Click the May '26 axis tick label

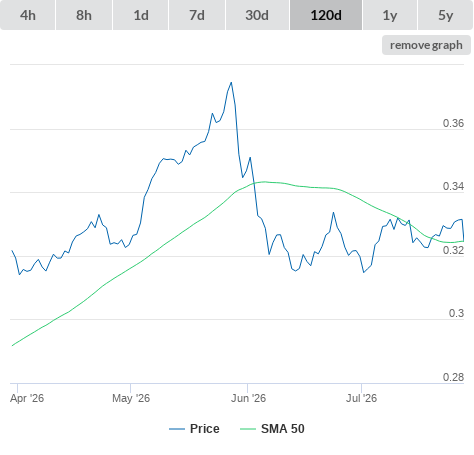click(x=131, y=398)
